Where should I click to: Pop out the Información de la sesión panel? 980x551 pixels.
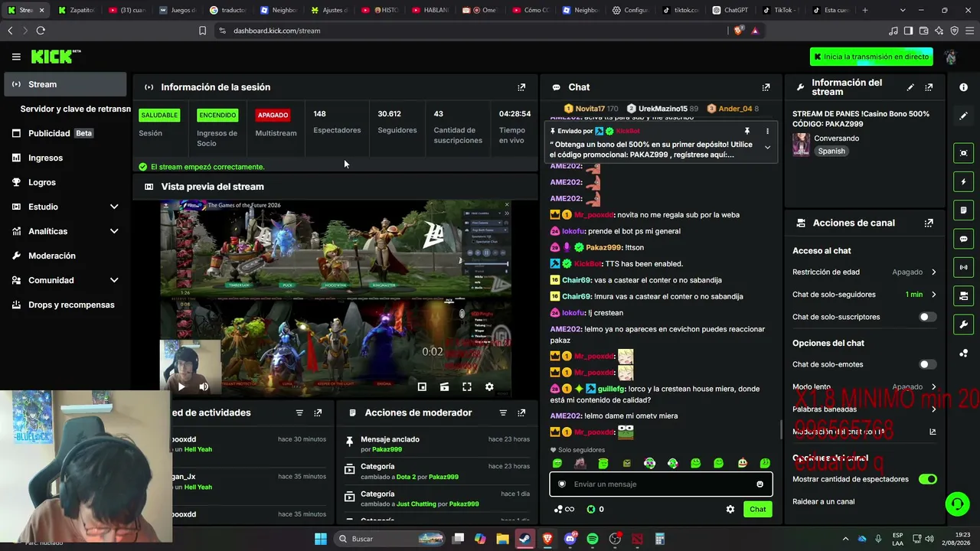521,87
